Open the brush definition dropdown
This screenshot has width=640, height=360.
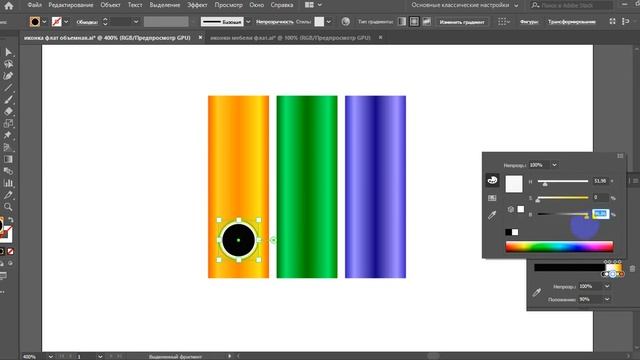pos(248,22)
